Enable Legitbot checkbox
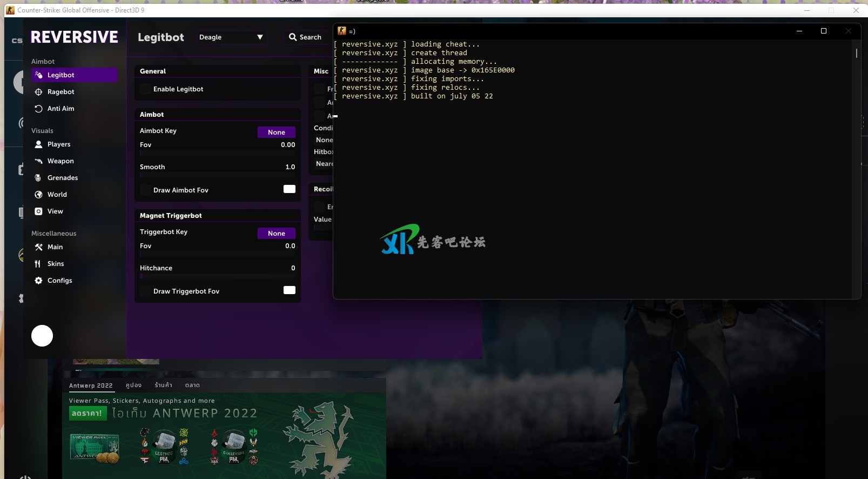Screen dimensions: 868x479 [x=145, y=89]
